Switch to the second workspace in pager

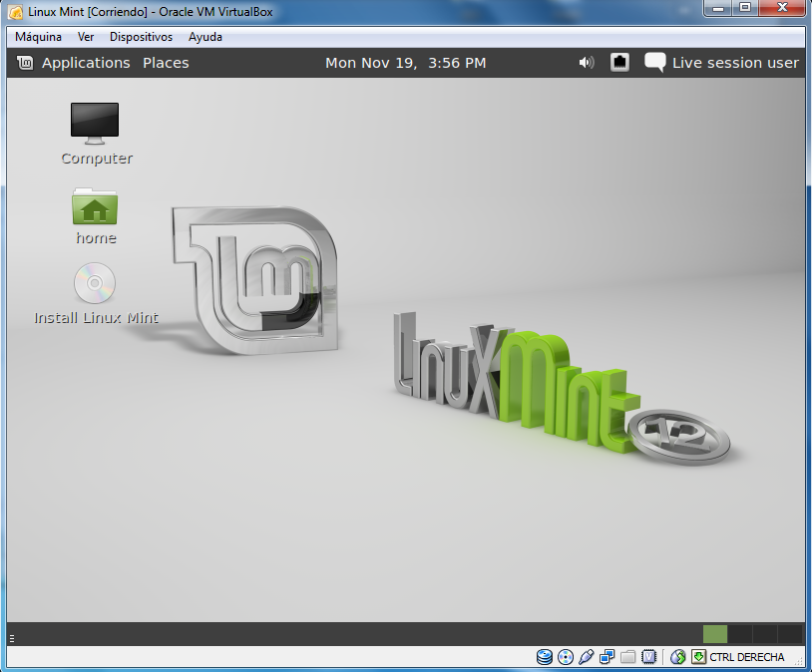pos(740,634)
